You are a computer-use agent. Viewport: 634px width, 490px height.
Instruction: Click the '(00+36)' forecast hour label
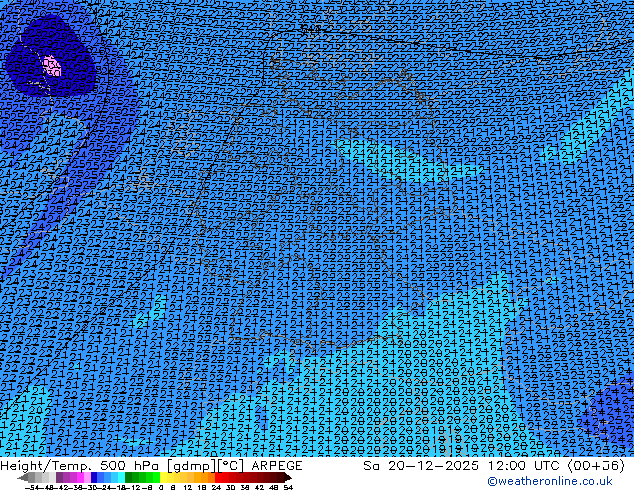[596, 466]
